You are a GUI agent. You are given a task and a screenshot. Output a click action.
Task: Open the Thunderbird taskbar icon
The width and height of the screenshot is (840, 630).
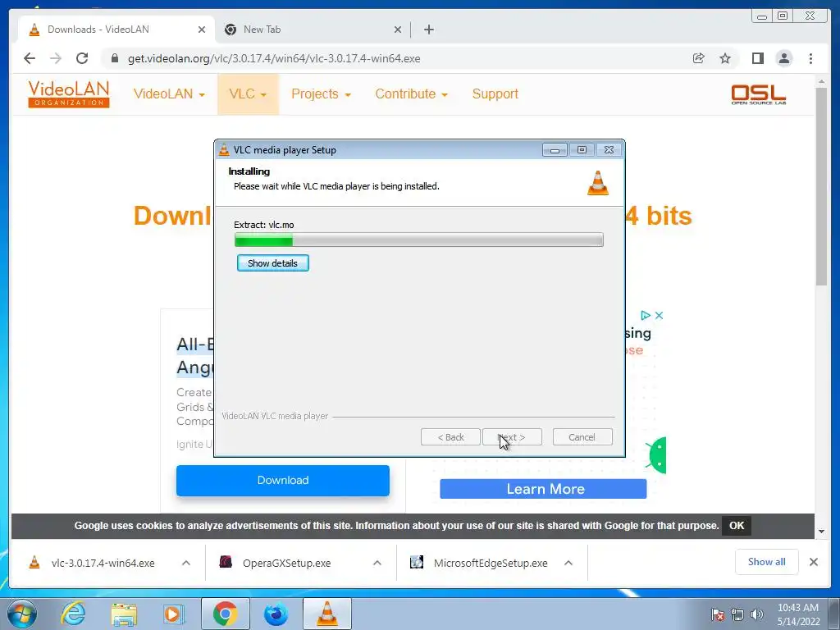tap(276, 614)
